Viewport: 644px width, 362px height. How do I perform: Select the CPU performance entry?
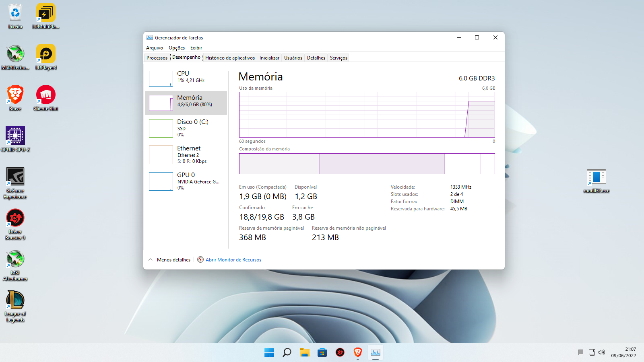186,78
